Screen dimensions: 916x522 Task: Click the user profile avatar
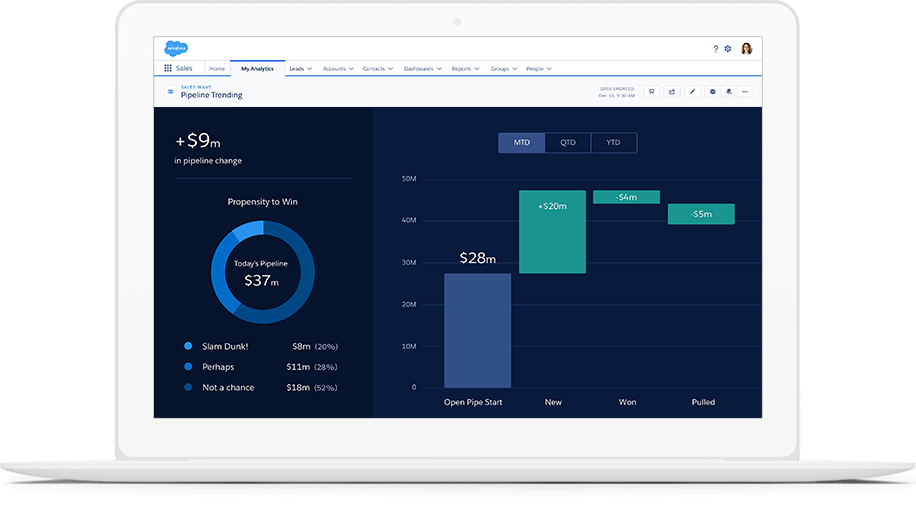746,48
